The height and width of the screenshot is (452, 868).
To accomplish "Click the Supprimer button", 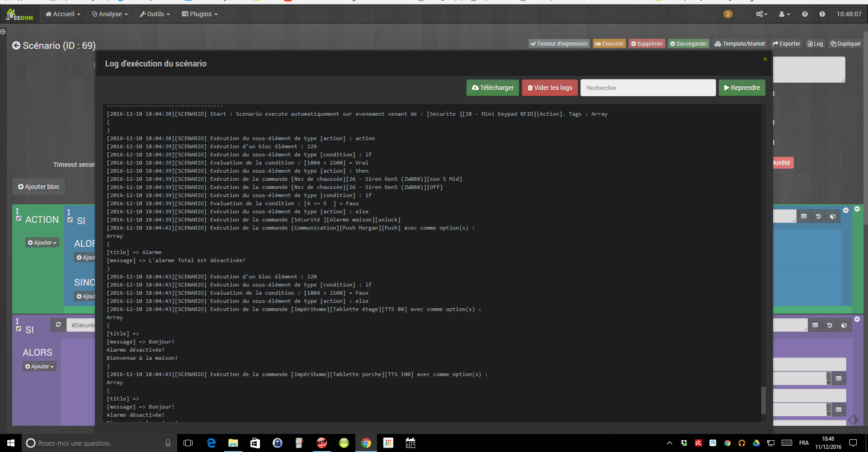I will coord(647,44).
